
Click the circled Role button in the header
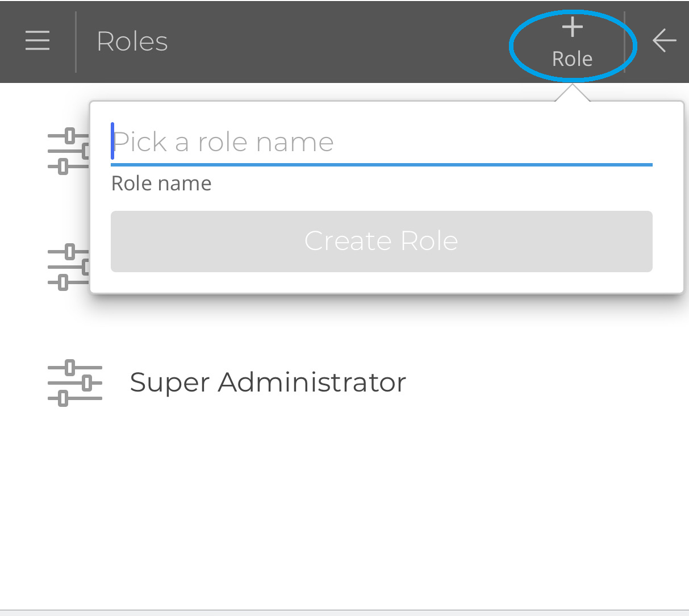point(571,41)
